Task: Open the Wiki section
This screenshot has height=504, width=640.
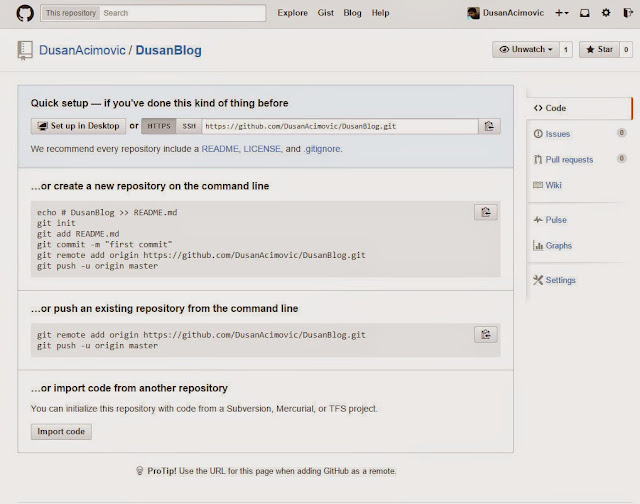Action: (x=548, y=185)
